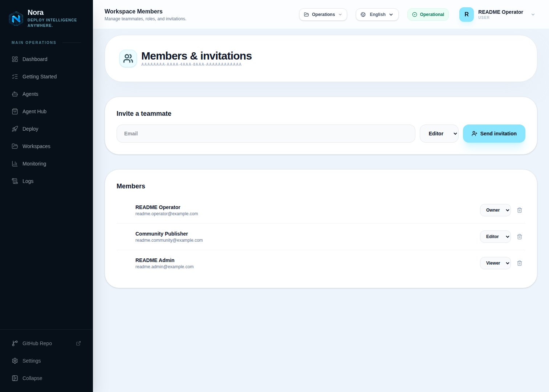Expand the README Operator user menu chevron
549x392 pixels.
tap(533, 15)
